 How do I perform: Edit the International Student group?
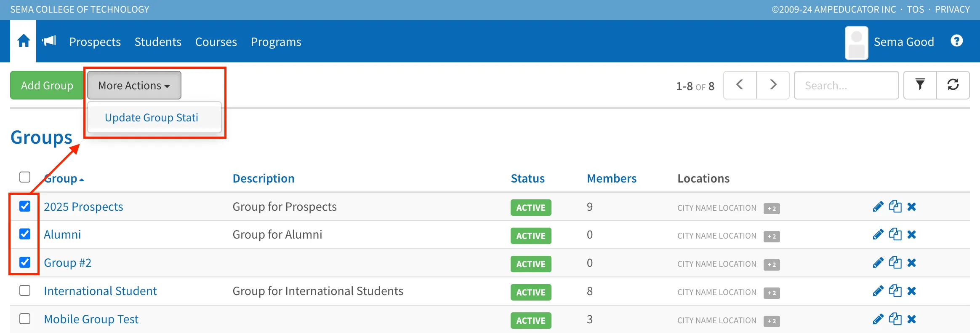pyautogui.click(x=878, y=291)
